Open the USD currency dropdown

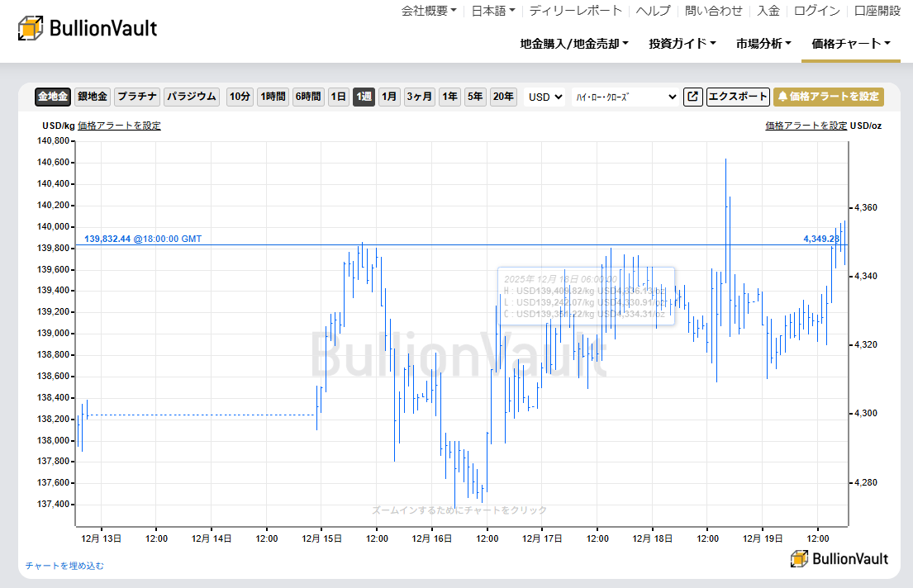(544, 97)
